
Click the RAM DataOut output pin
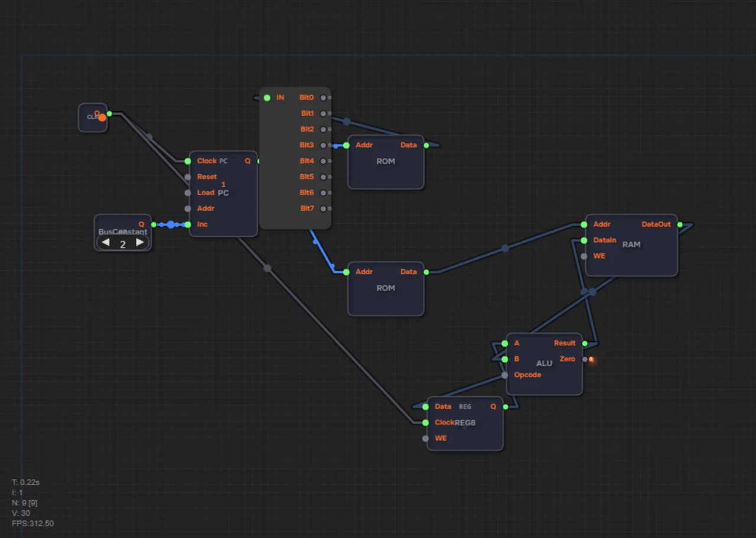[x=680, y=224]
